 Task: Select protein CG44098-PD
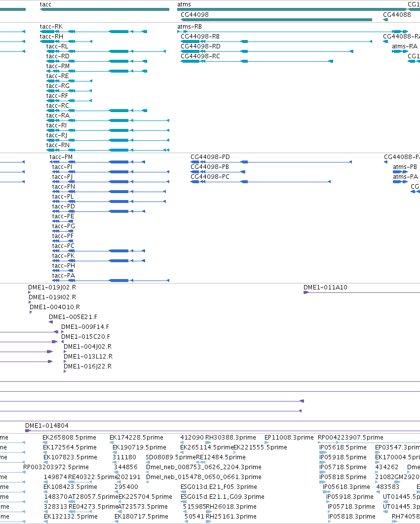tap(271, 162)
